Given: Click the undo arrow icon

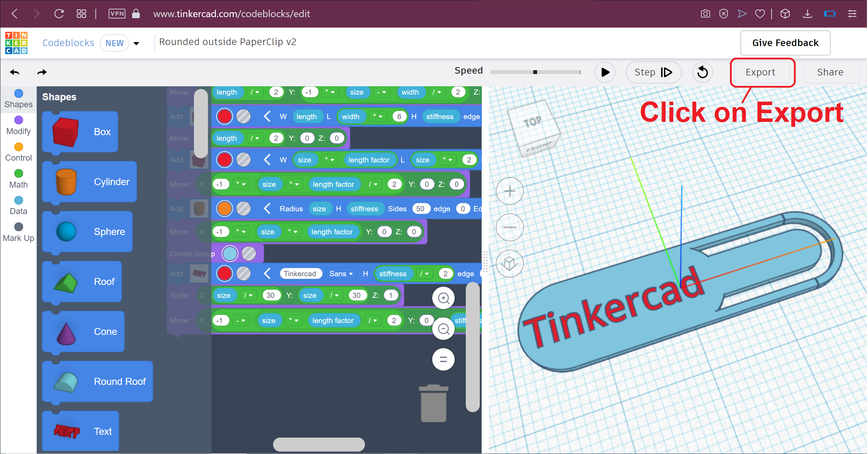Looking at the screenshot, I should click(15, 72).
